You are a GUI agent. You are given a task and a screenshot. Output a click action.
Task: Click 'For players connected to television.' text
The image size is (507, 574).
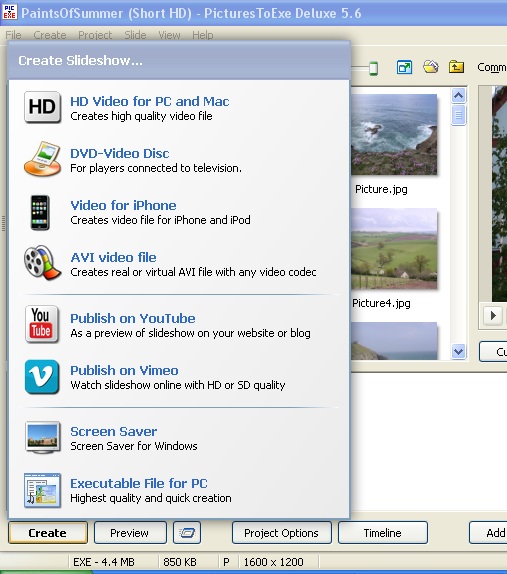[156, 168]
